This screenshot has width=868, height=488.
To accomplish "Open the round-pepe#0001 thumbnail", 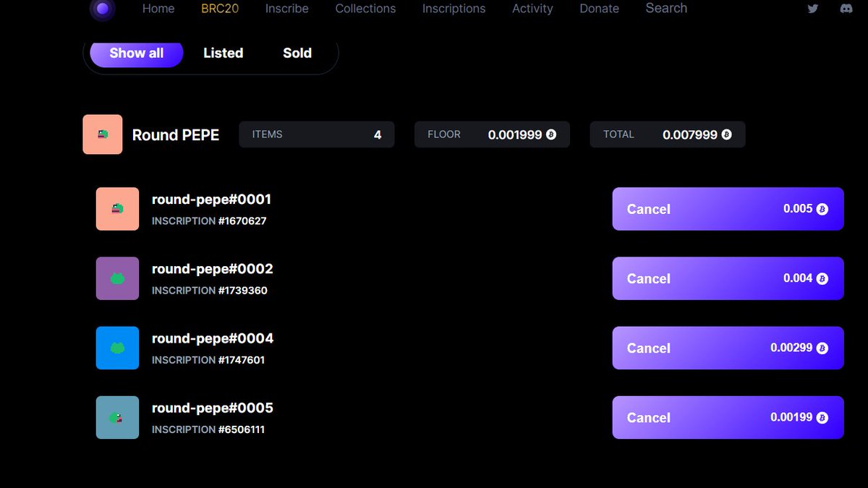I will click(117, 209).
